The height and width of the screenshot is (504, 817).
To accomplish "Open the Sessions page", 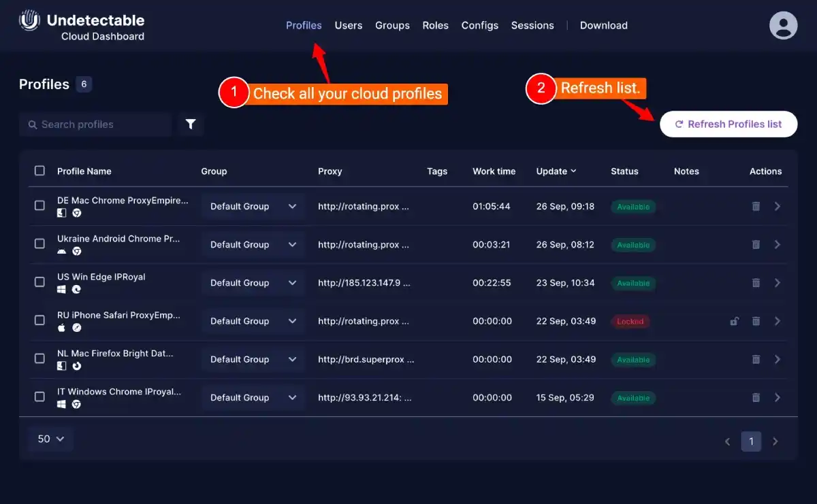I will click(532, 25).
